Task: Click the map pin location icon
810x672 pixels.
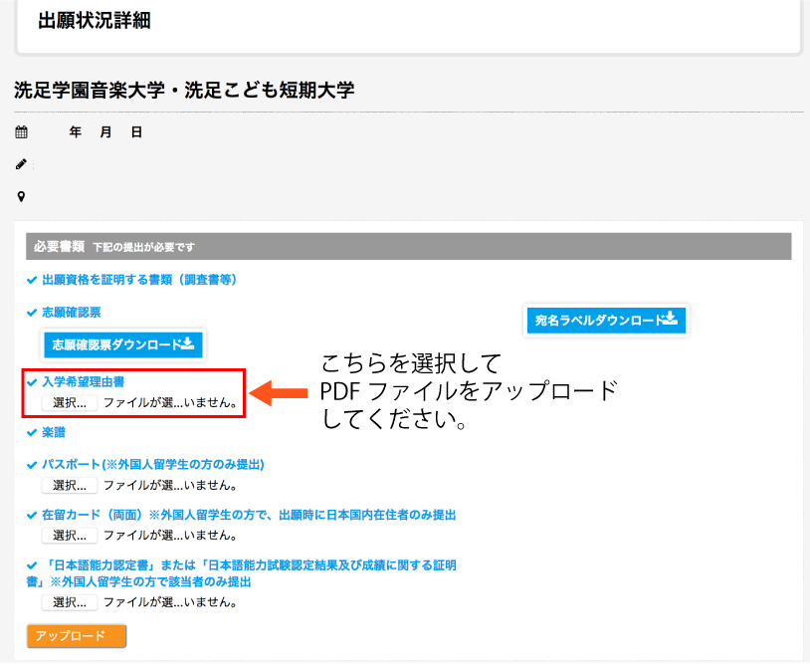Action: pos(21,196)
